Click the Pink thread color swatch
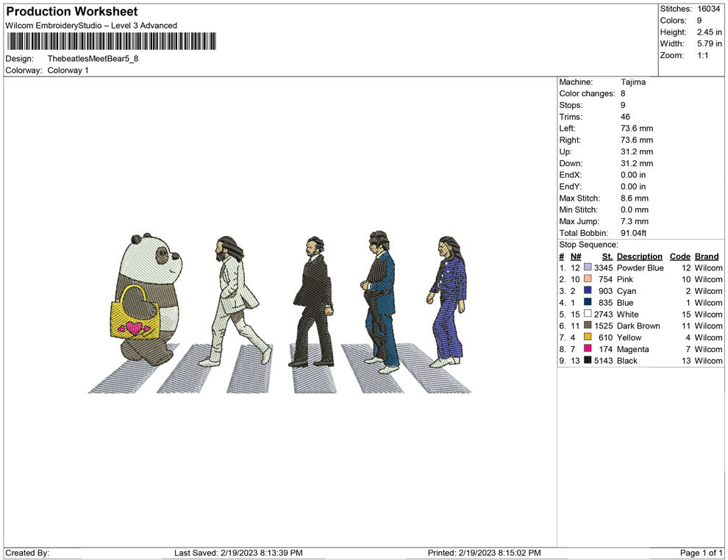 [588, 279]
